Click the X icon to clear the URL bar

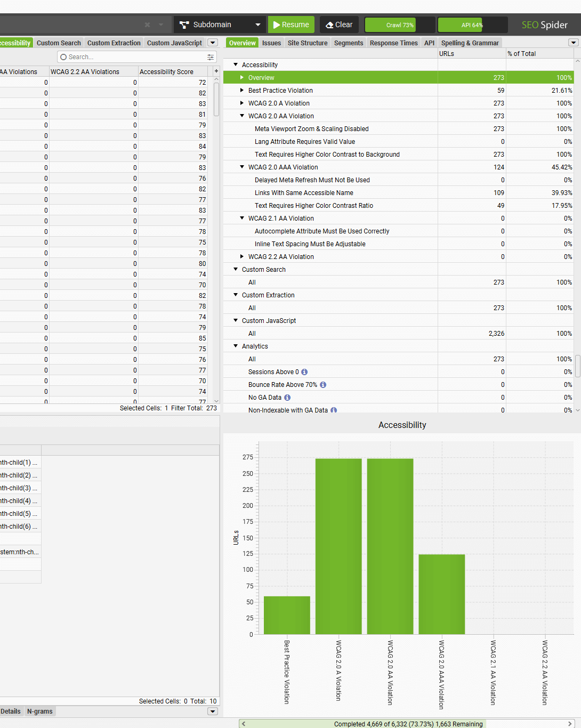tap(148, 25)
